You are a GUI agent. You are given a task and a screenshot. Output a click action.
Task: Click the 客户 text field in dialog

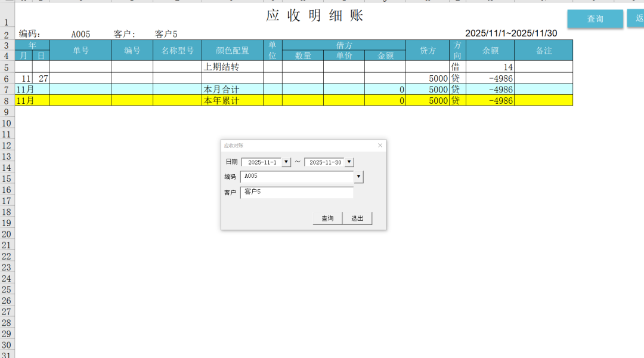coord(296,192)
